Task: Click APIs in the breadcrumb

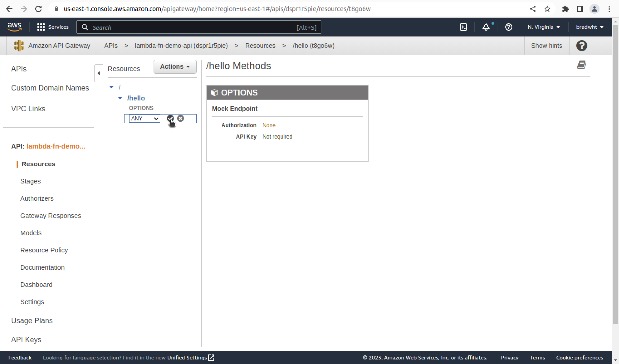Action: [111, 46]
